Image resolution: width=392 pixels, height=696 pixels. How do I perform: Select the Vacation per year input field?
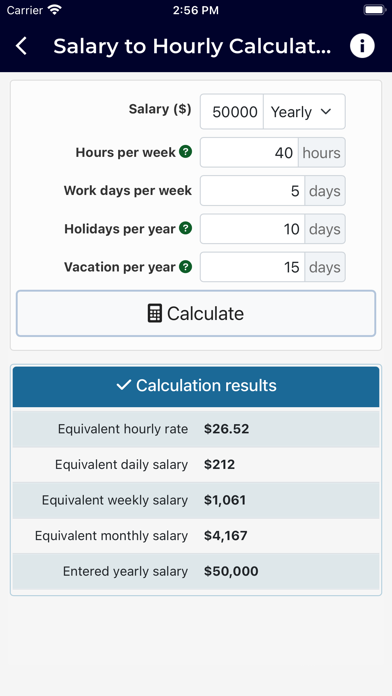point(253,267)
